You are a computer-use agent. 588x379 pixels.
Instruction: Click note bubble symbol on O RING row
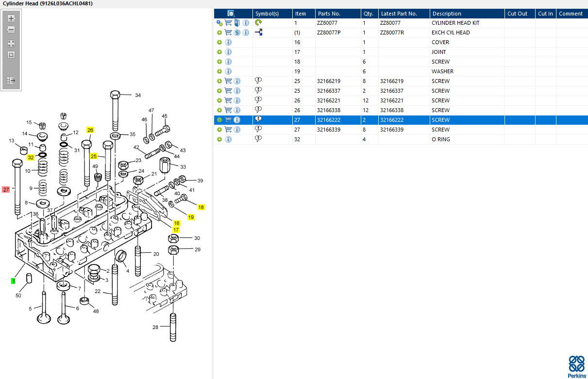click(258, 139)
